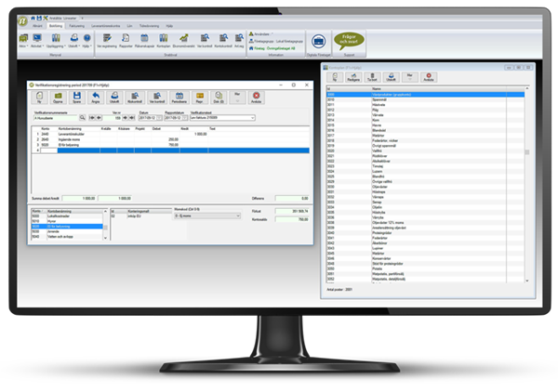Screen dimensions: 558x392
Task: Click the search magnifier beside Verifikationsnummerserie
Action: tap(81, 117)
